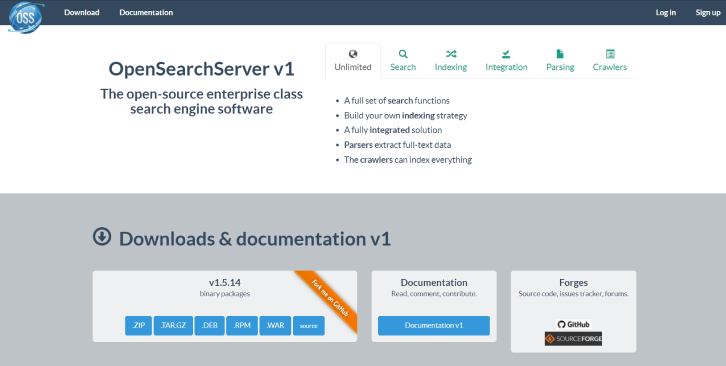726x366 pixels.
Task: Click the OpenSearchServer v1 heading
Action: coord(201,69)
